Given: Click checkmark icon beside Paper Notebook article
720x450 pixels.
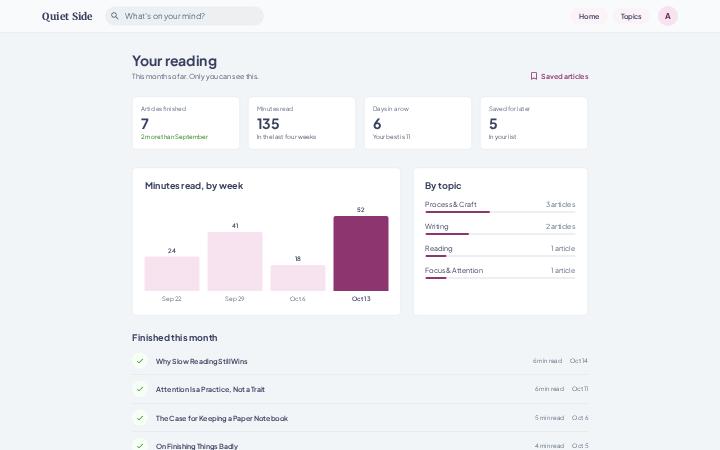Looking at the screenshot, I should (140, 418).
